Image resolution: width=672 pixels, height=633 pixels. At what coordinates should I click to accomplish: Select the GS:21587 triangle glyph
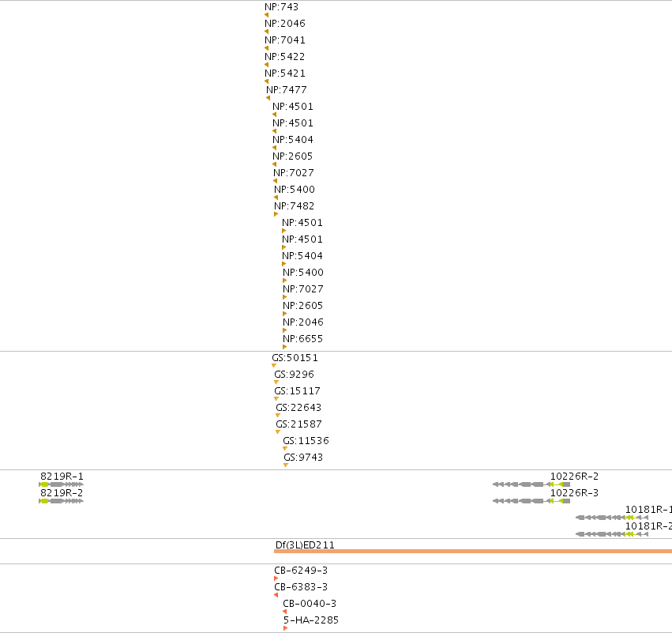pyautogui.click(x=278, y=432)
